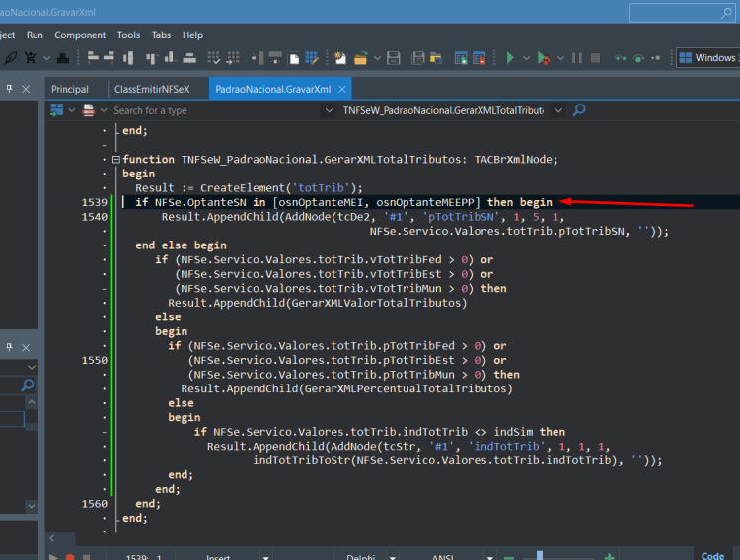Center selected components vertically in window

pos(189,58)
